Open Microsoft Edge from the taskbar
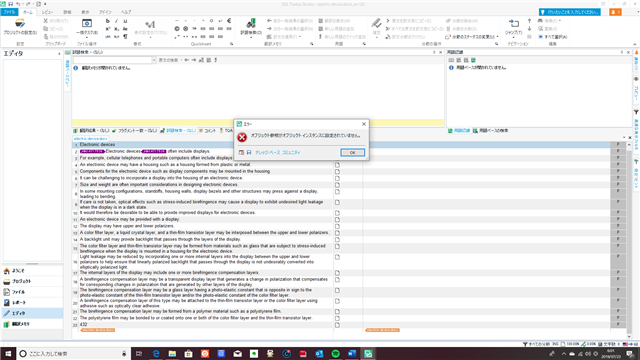The width and height of the screenshot is (640, 360). (156, 353)
